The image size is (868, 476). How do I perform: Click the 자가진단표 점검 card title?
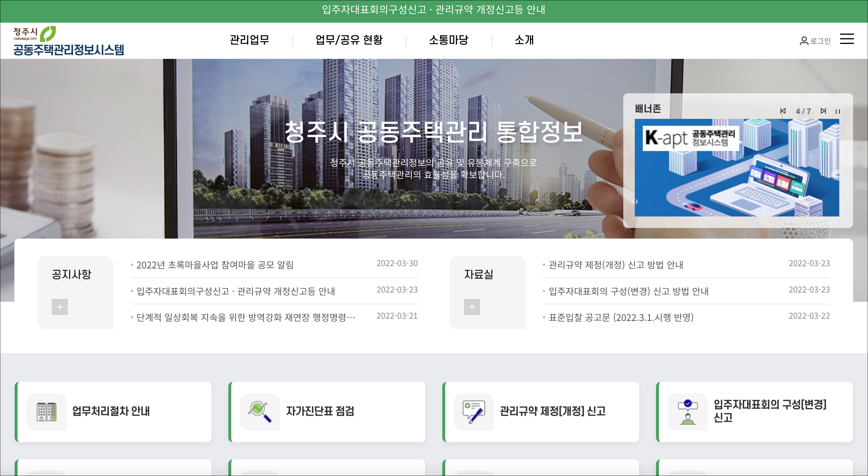coord(320,411)
